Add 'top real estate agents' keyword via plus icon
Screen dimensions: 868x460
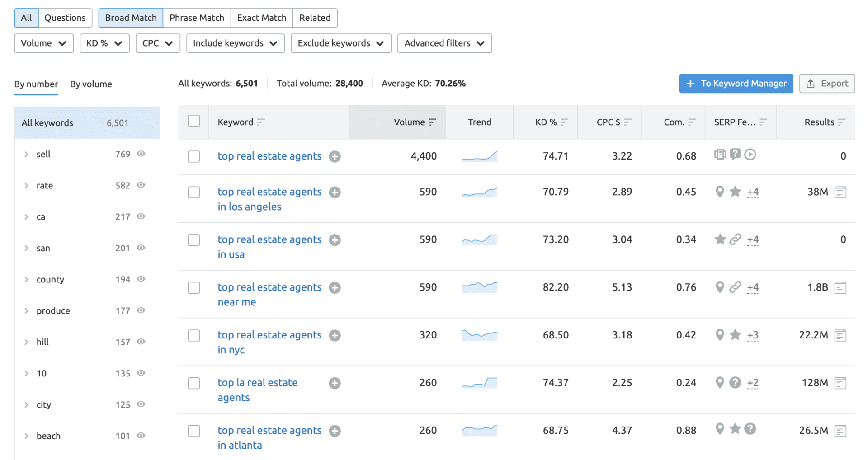click(x=335, y=156)
